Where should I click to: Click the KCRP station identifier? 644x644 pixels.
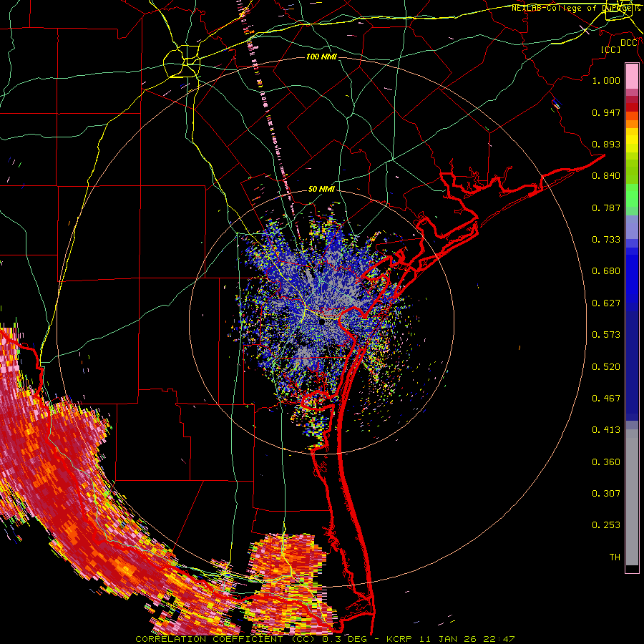point(401,639)
